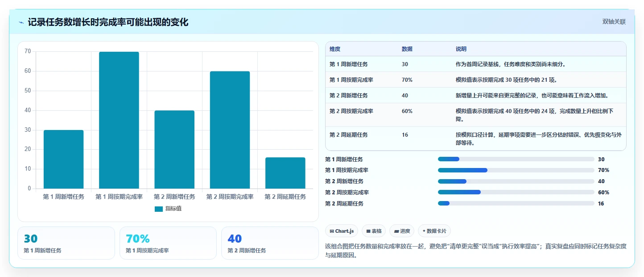Click the 第 1 周新增任务 bar in chart
Viewport: 644px width, 277px height.
[63, 159]
